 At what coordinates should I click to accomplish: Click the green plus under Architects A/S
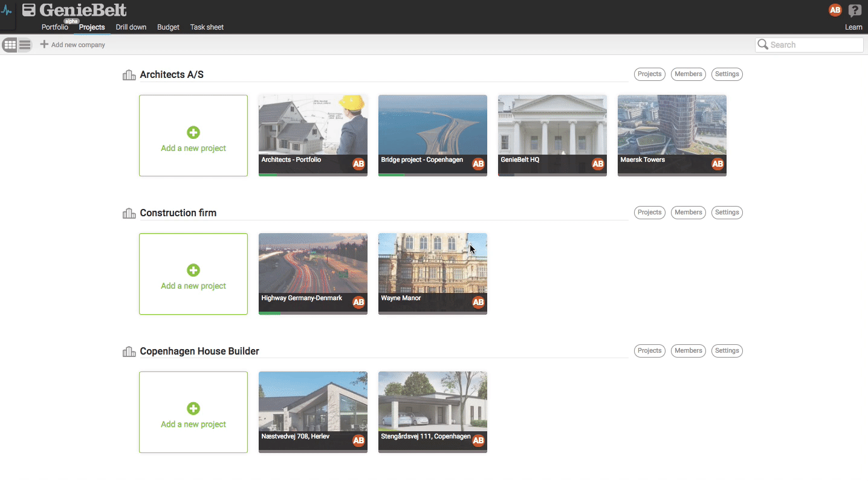193,132
